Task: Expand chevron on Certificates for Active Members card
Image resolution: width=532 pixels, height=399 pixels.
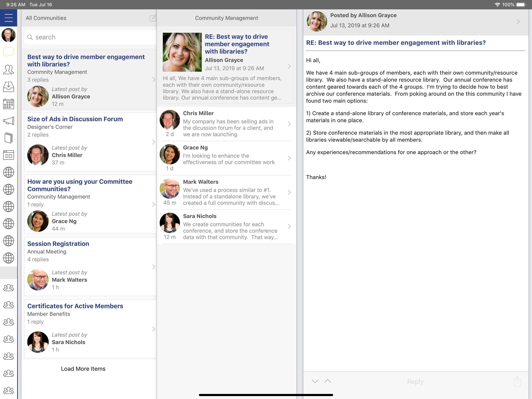Action: click(x=154, y=329)
